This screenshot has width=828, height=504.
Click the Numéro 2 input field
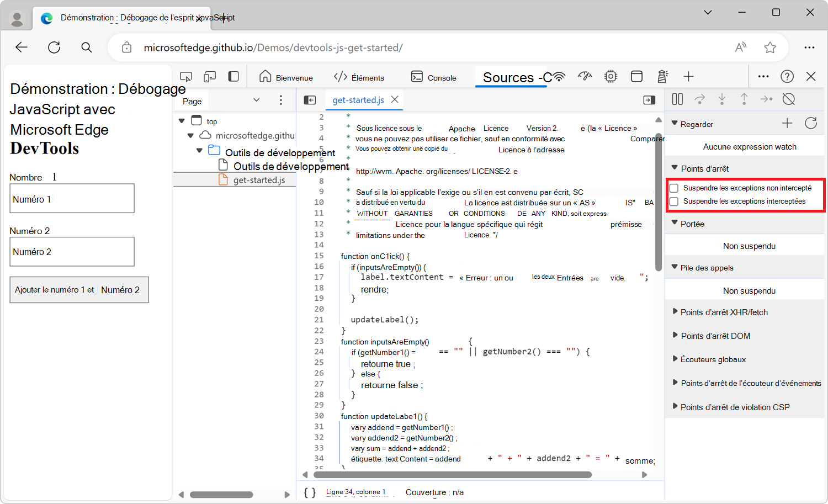(x=72, y=252)
